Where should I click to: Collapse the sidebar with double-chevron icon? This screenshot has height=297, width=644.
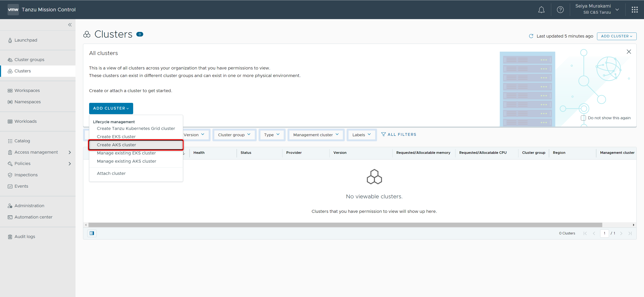click(70, 25)
